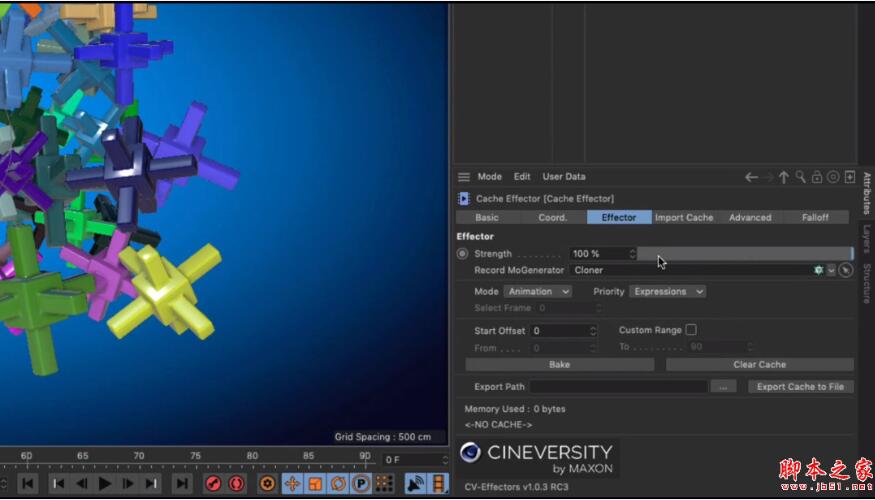
Task: Open the Structure side tab
Action: coord(867,283)
